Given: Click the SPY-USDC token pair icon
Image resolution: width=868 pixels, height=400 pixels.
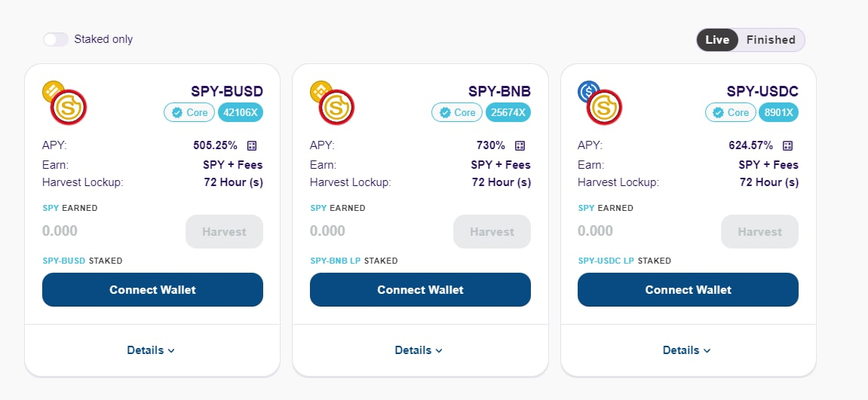Looking at the screenshot, I should [600, 103].
